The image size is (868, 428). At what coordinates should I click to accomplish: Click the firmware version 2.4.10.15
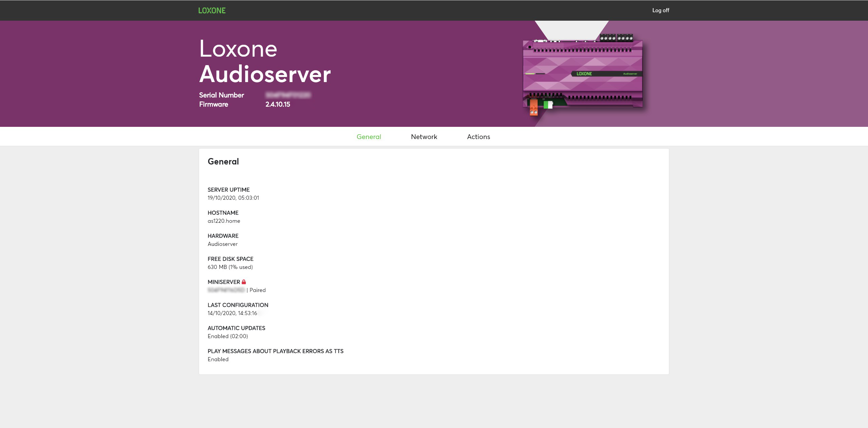[x=278, y=104]
